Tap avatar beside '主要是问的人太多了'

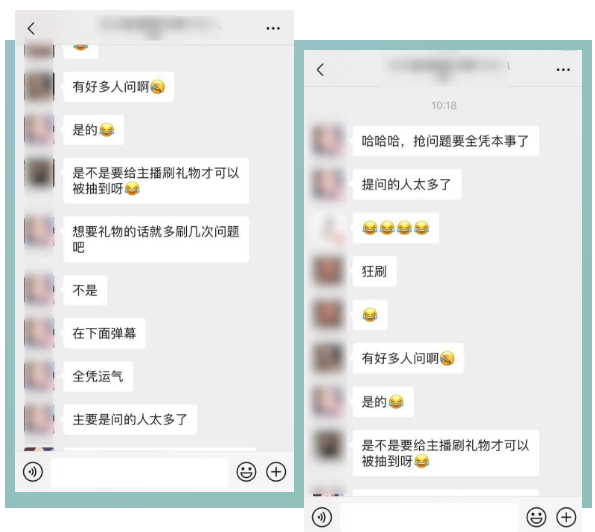(x=39, y=419)
